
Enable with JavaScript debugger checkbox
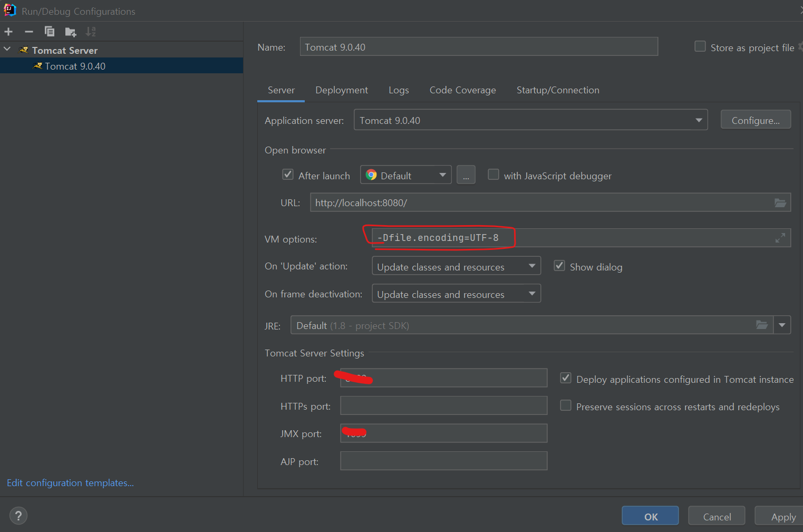click(x=494, y=175)
